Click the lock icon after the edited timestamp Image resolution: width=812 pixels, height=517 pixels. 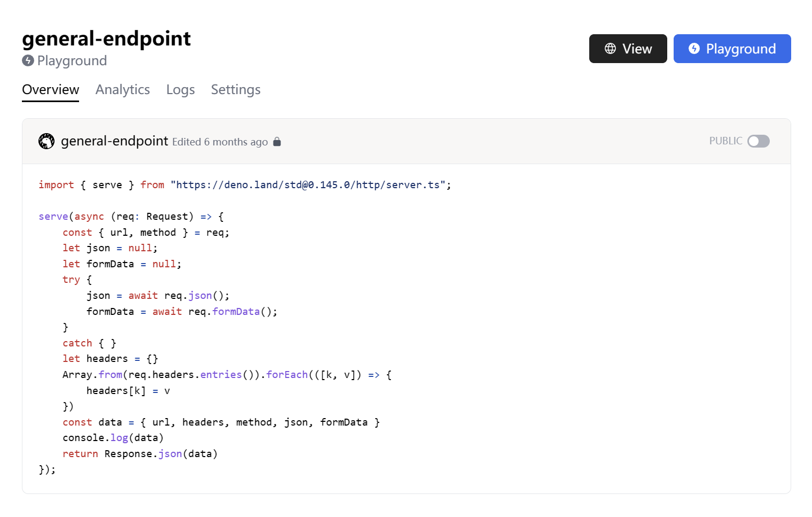[277, 142]
